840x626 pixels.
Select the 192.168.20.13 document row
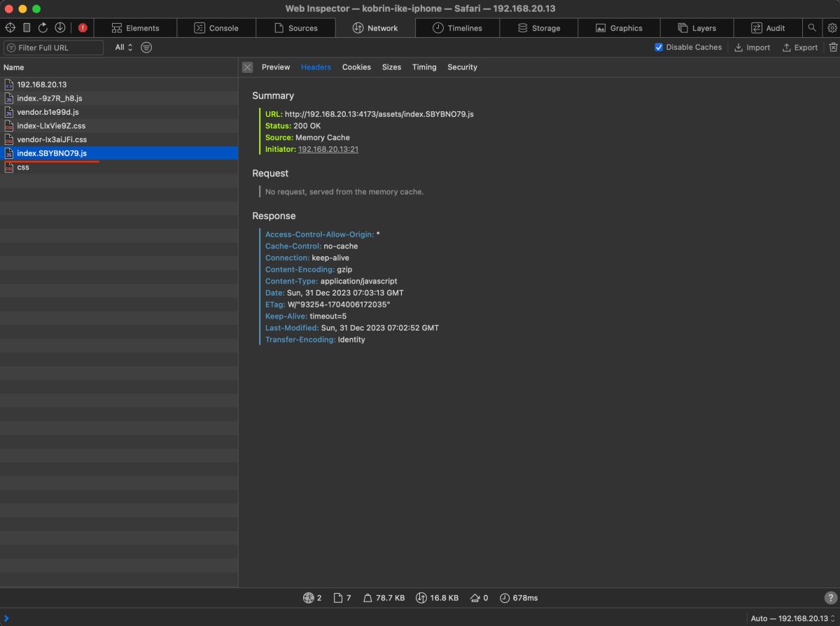pos(119,84)
